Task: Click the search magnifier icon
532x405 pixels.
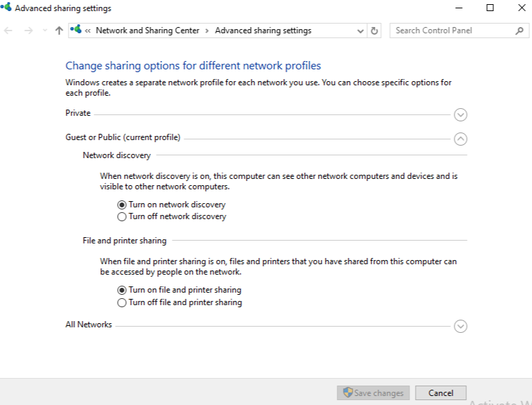Action: (x=519, y=31)
